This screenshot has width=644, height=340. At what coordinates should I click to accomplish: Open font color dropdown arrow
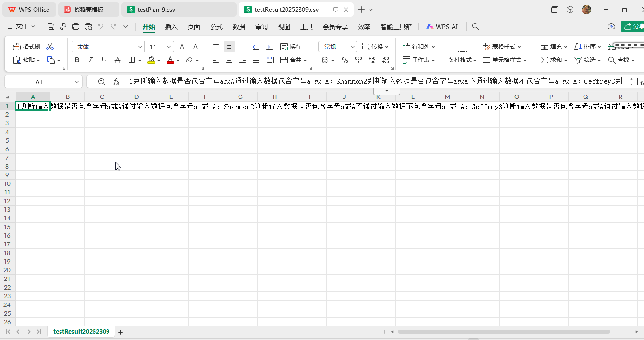(178, 61)
